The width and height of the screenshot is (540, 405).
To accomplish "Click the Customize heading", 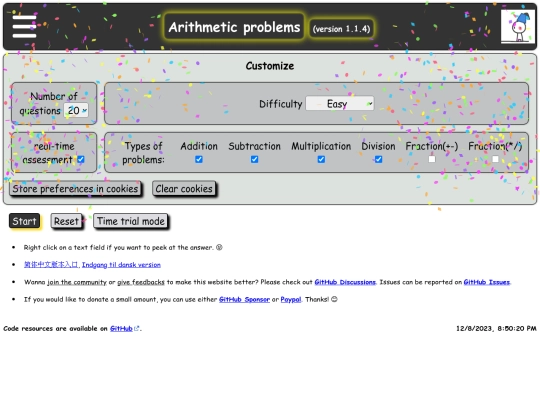I will point(270,66).
